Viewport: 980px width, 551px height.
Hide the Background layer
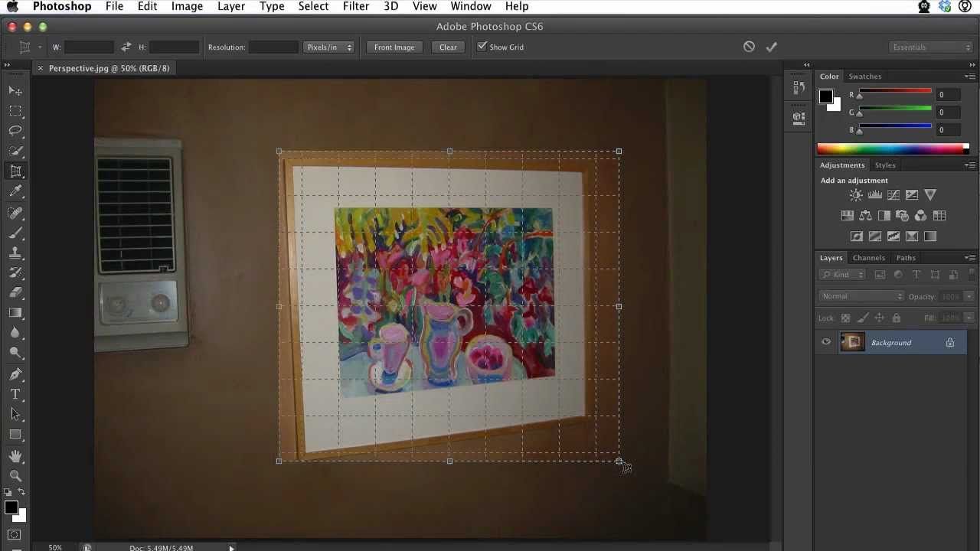tap(826, 343)
